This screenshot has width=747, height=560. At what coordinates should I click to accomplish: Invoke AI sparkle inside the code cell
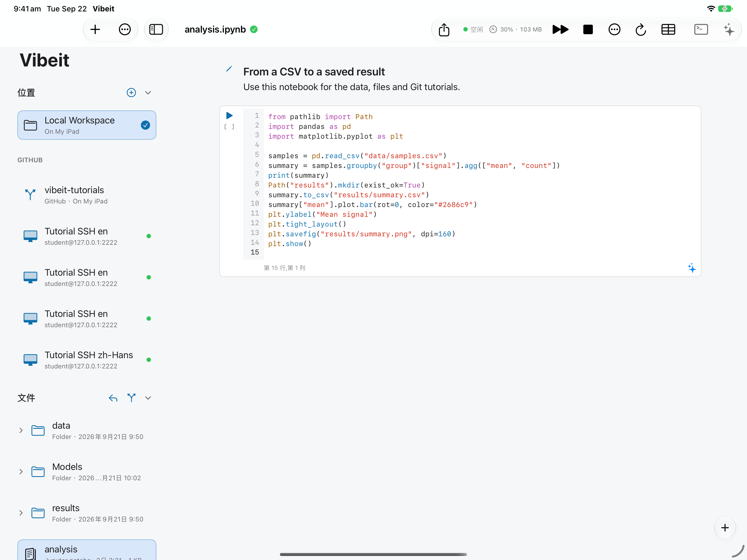coord(692,268)
